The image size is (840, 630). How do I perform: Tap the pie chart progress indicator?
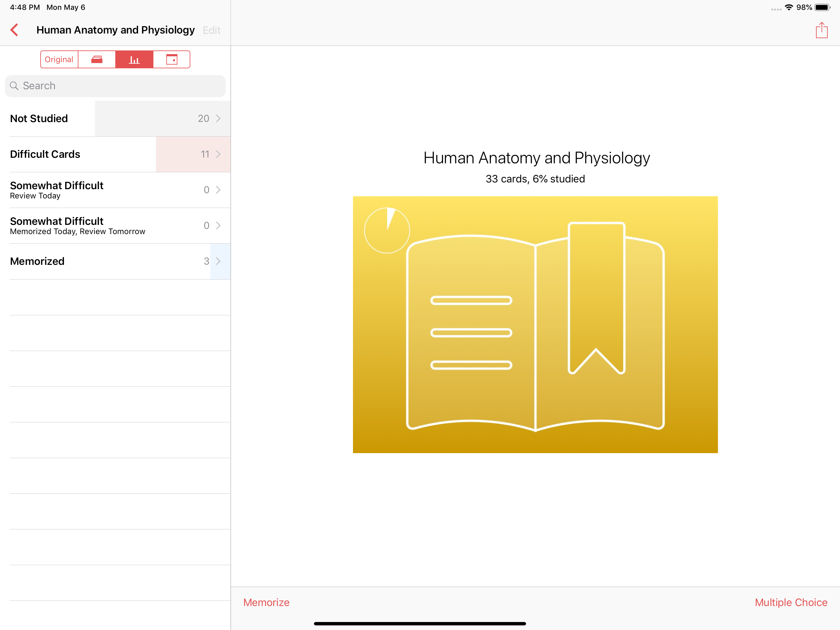(x=387, y=230)
